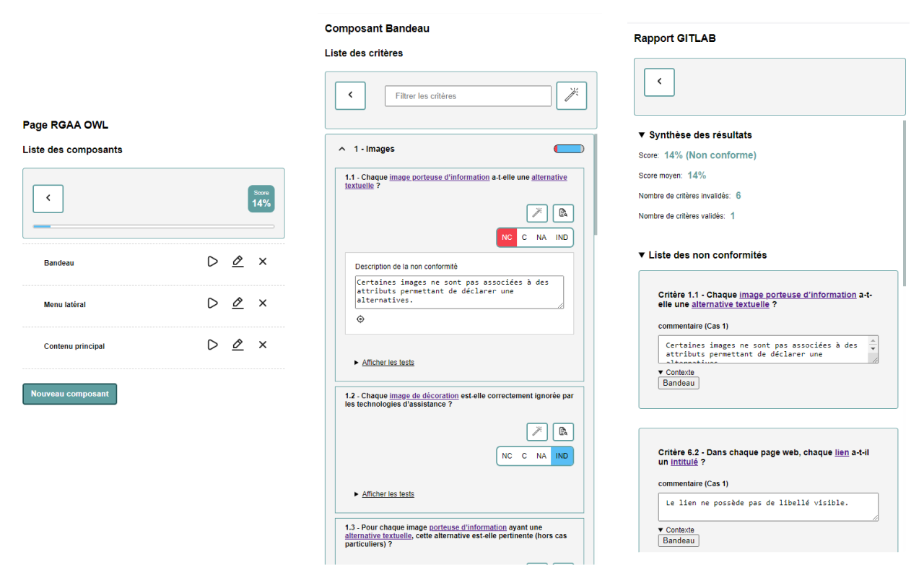
Task: Click the Filtrer les critères input field
Action: 468,95
